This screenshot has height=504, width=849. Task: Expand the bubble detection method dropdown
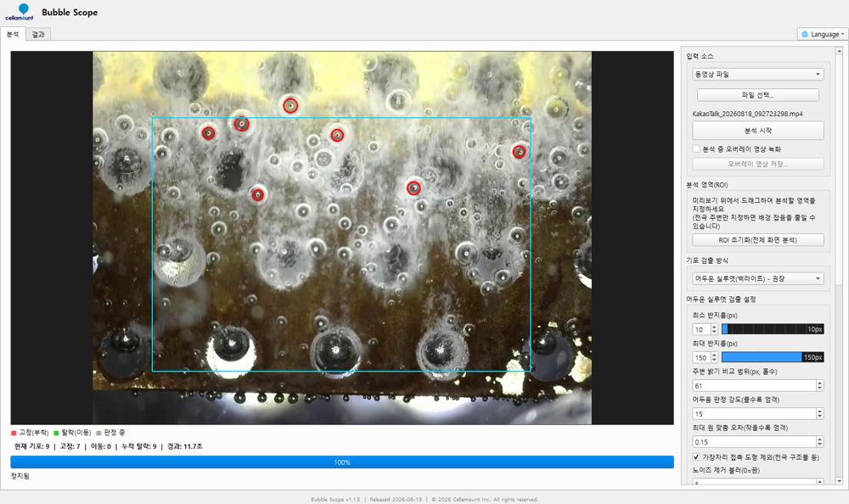pos(758,278)
